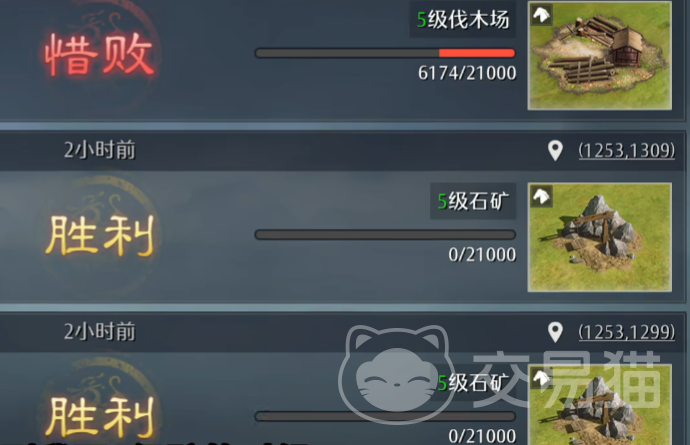
Task: Click the 5级伐木场 name label
Action: click(x=463, y=20)
